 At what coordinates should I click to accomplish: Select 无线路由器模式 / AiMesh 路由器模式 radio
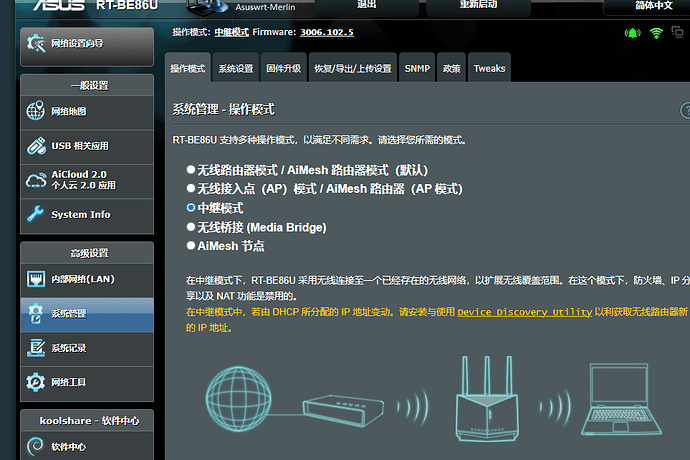point(191,169)
